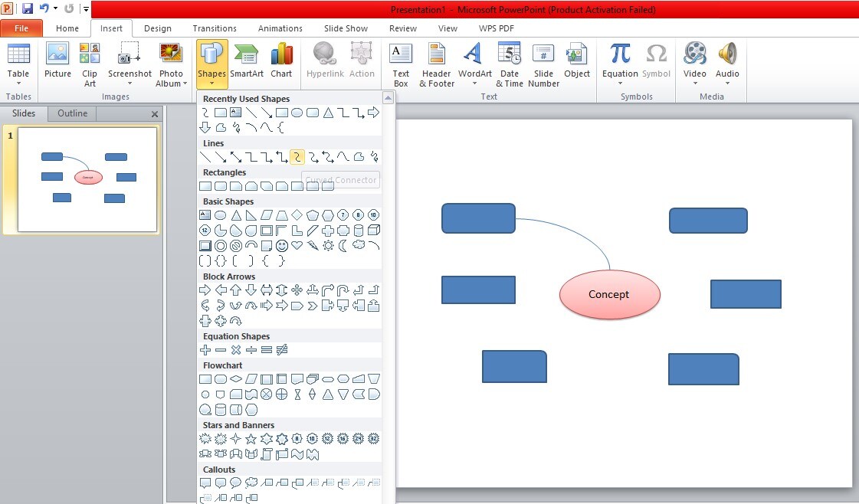859x504 pixels.
Task: Insert a SmartArt graphic
Action: tap(247, 61)
